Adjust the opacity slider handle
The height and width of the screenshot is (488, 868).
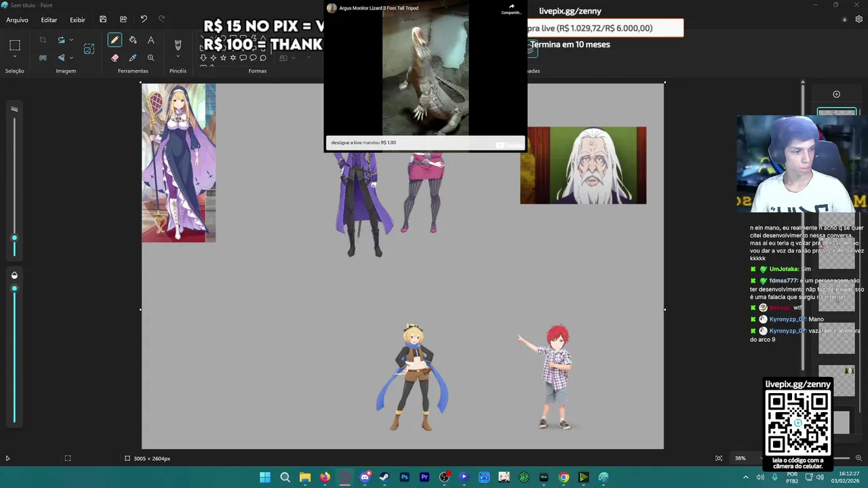[14, 289]
